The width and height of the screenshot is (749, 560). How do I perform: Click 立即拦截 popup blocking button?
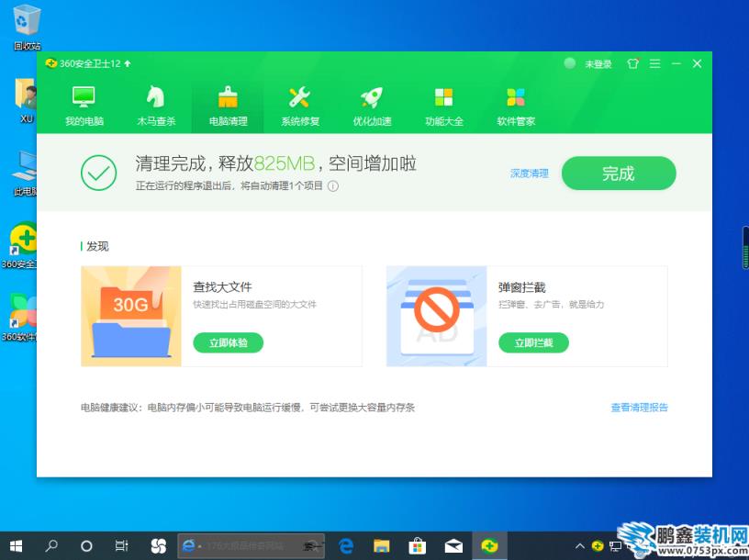[x=533, y=342]
